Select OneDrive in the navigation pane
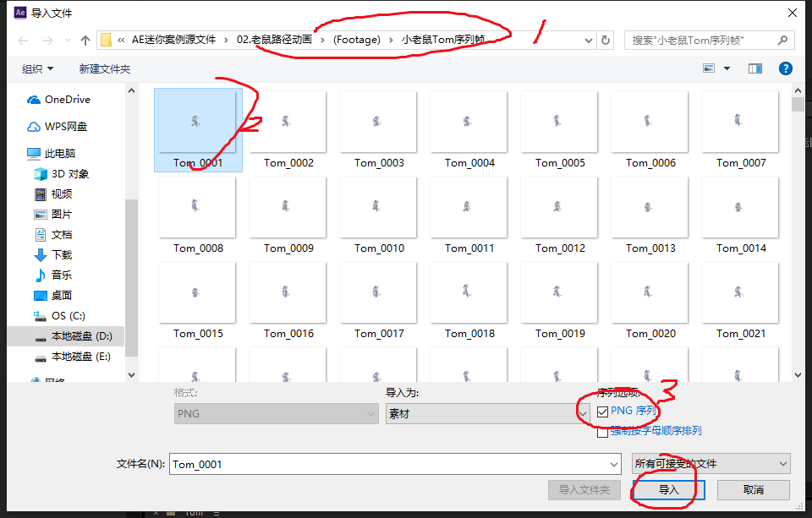 [x=58, y=100]
